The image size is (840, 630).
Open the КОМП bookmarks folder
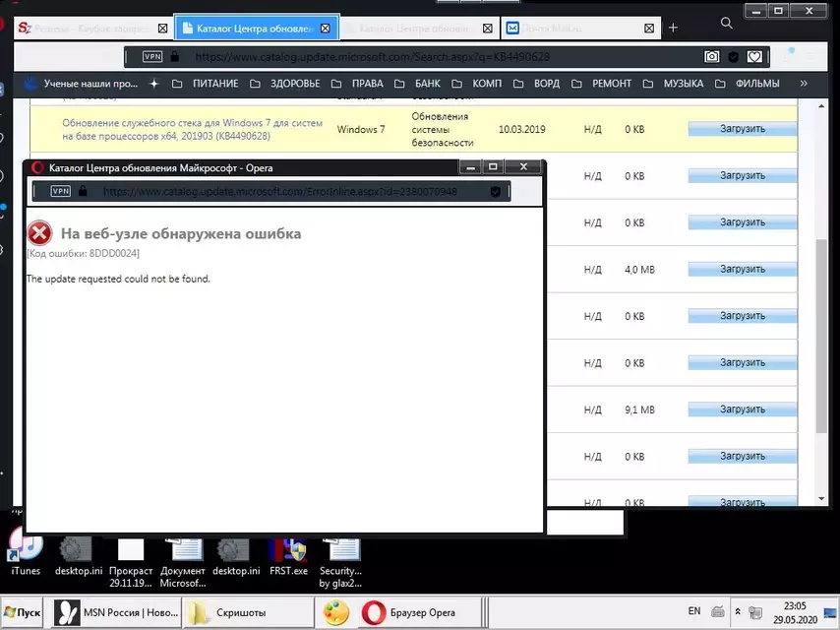(477, 84)
